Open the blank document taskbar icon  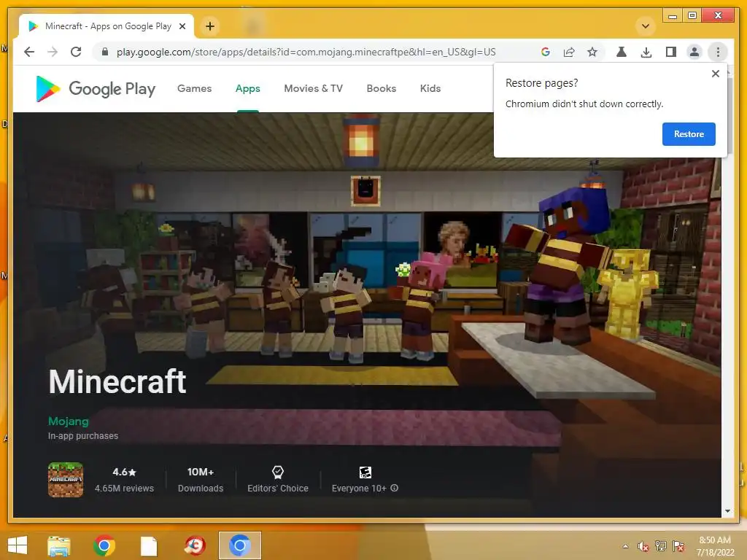(149, 545)
